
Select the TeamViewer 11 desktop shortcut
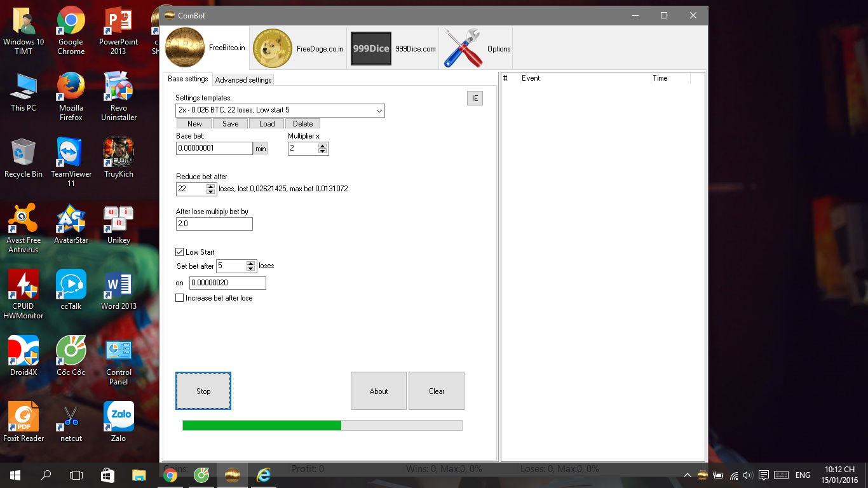(71, 163)
